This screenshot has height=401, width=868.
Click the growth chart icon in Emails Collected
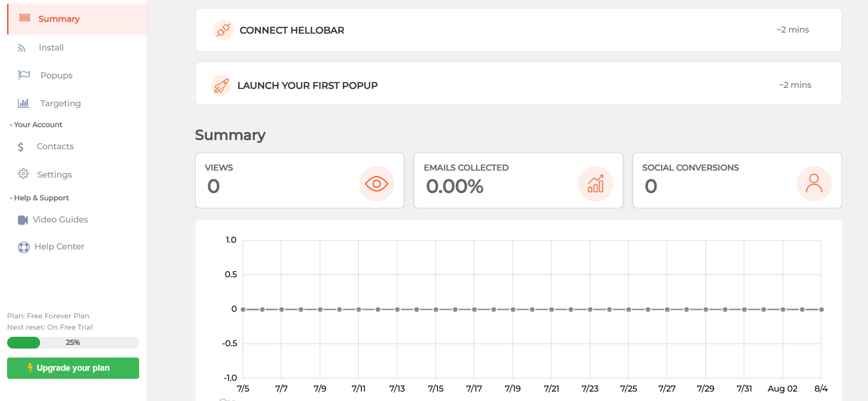click(595, 184)
